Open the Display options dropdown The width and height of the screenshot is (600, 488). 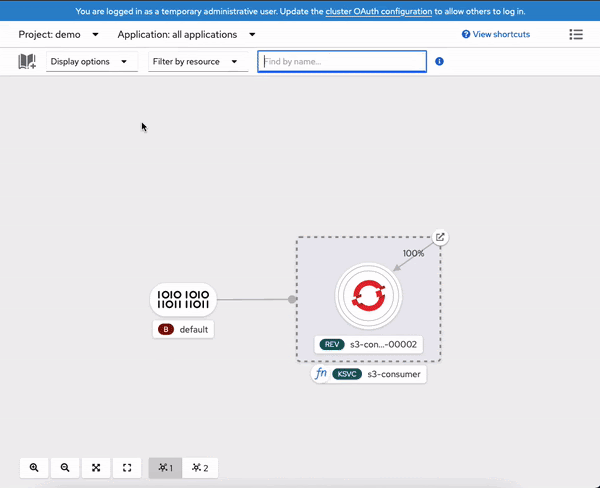pos(90,62)
